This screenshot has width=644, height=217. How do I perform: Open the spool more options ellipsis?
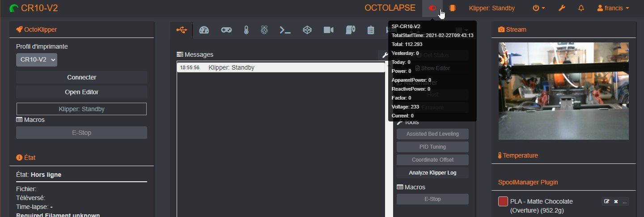point(625,201)
